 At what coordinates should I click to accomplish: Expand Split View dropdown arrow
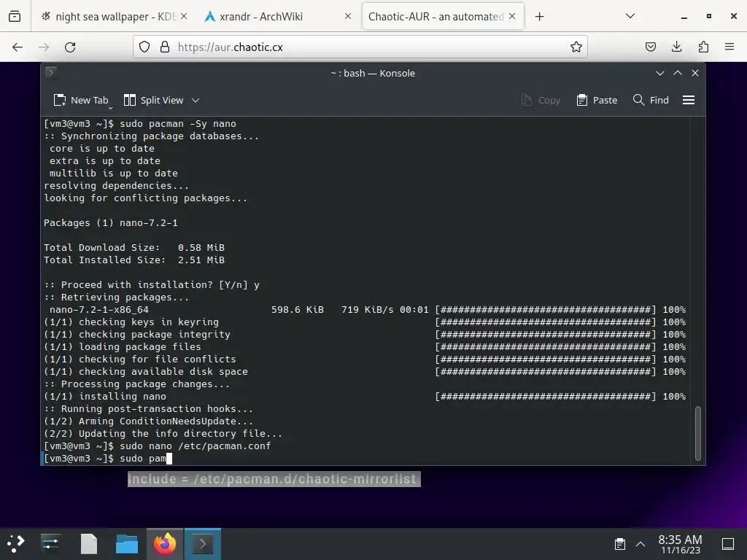pos(196,101)
